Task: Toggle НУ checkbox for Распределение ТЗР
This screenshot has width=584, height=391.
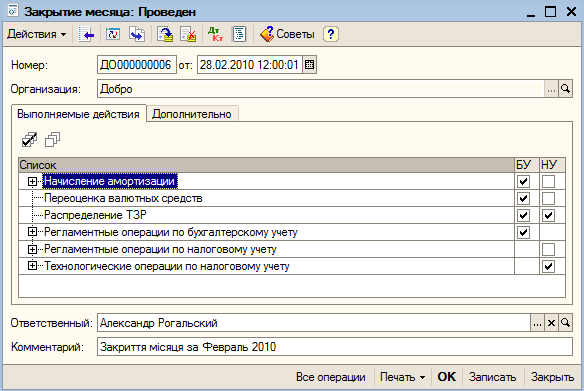Action: point(548,215)
